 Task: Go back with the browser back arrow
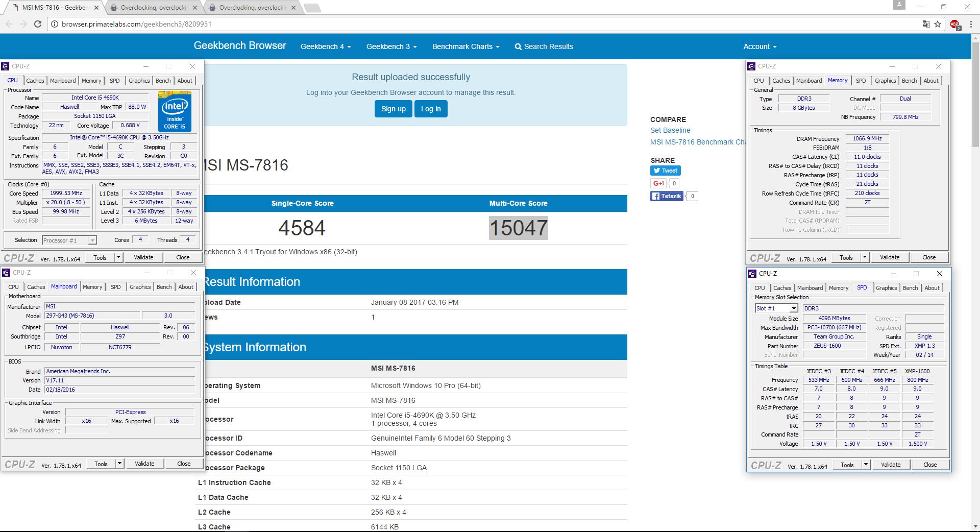pos(9,24)
